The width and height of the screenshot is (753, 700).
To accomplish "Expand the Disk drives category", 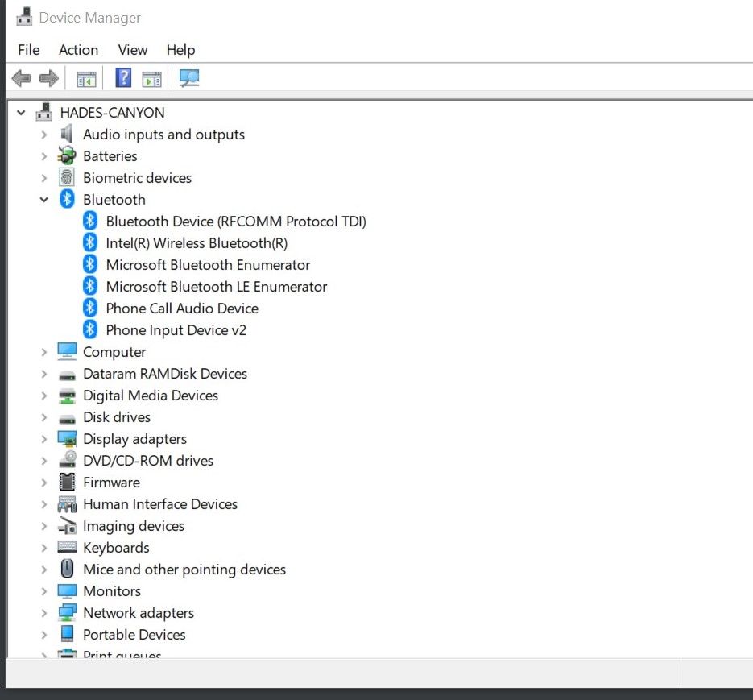I will 44,417.
